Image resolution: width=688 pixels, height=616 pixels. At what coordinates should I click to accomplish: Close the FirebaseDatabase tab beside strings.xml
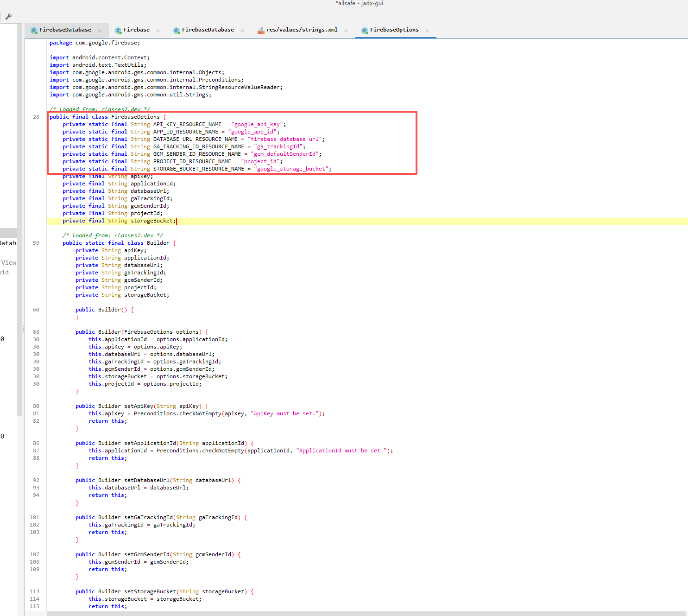242,31
